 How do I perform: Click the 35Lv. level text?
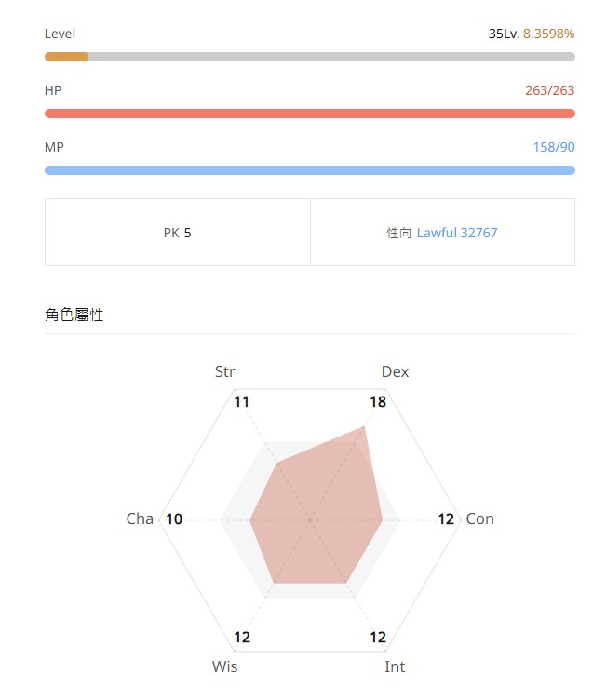(x=503, y=34)
